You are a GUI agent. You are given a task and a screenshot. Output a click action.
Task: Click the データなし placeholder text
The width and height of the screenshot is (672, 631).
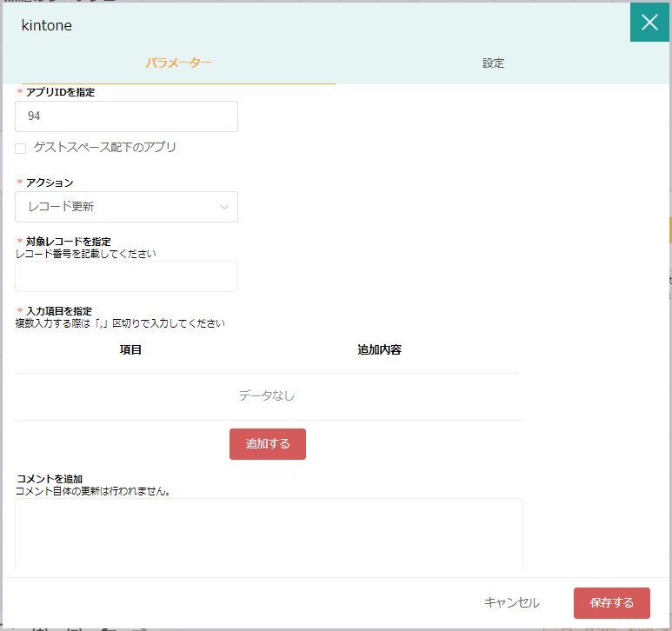(267, 395)
